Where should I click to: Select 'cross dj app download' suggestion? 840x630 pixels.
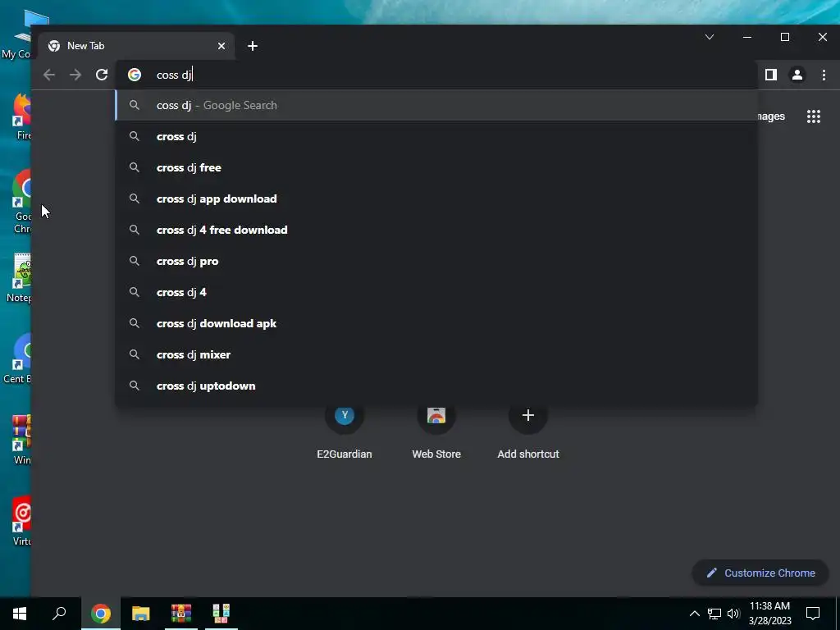[436, 199]
